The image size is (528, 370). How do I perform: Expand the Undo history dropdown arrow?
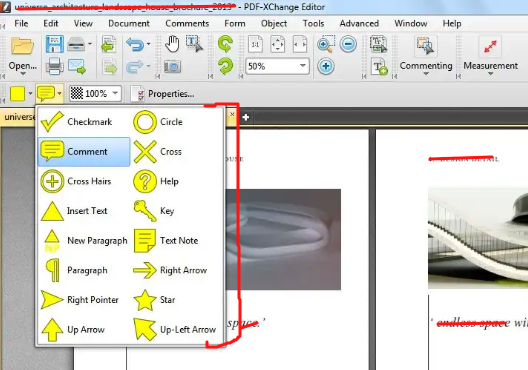point(148,44)
